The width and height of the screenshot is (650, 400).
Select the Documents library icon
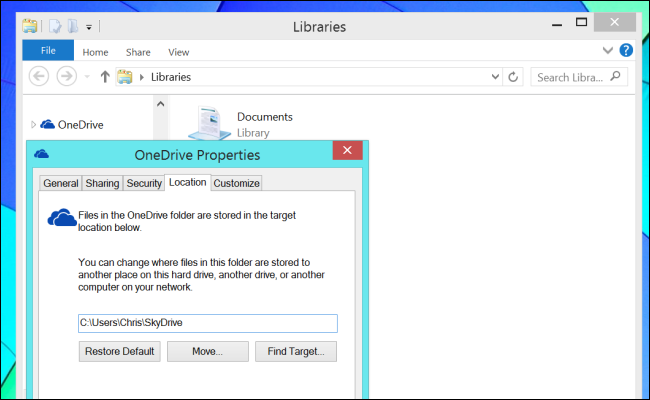click(209, 123)
